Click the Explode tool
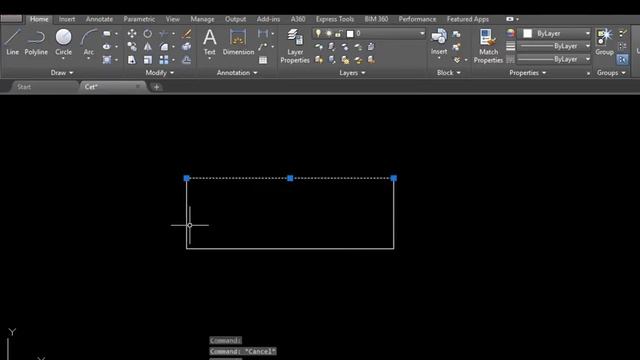 186,47
